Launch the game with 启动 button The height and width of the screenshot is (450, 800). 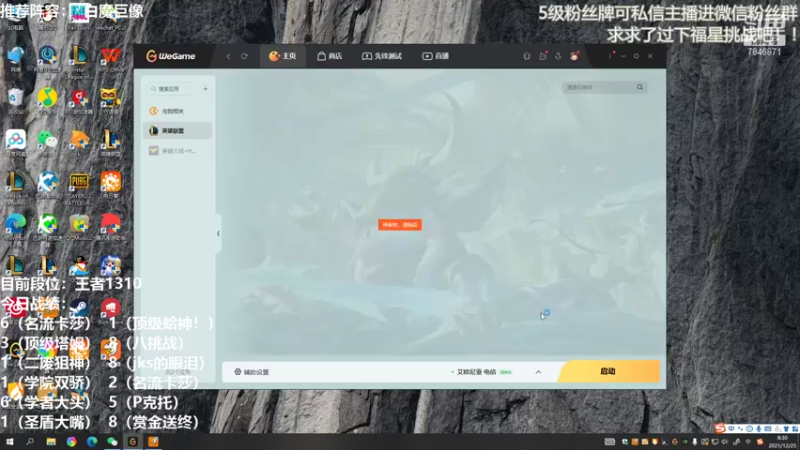(x=608, y=371)
